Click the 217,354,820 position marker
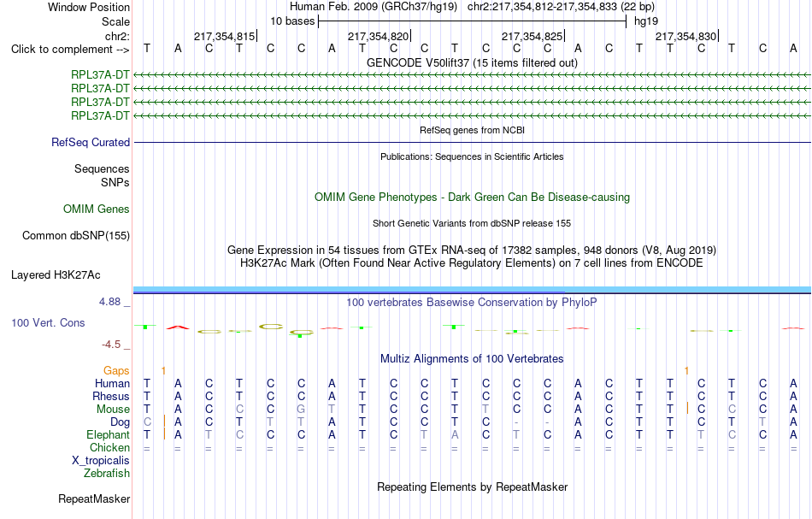Viewport: 812px width, 519px height. point(379,36)
